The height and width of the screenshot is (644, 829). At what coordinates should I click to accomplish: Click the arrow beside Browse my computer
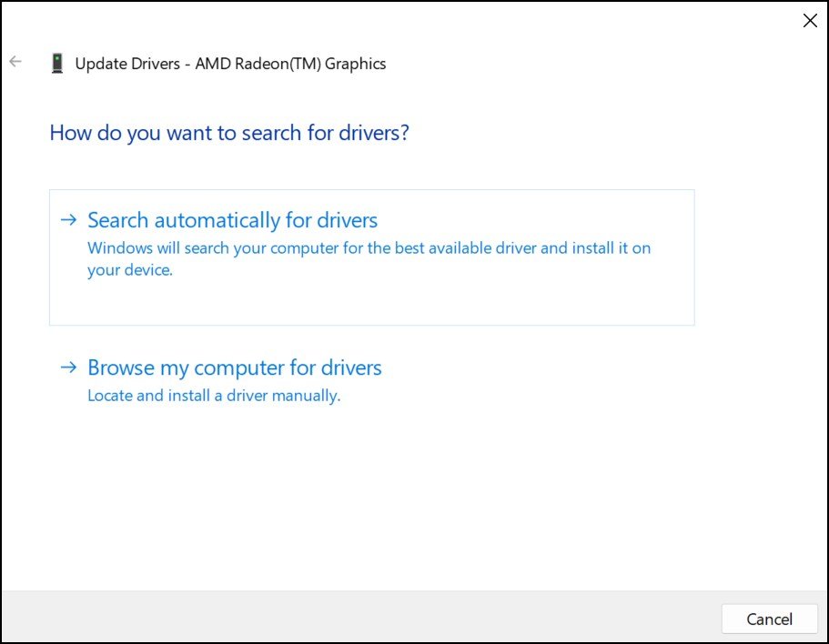69,367
